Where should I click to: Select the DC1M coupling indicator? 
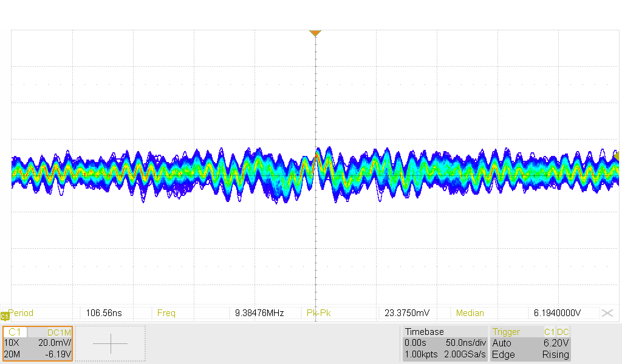[x=59, y=332]
